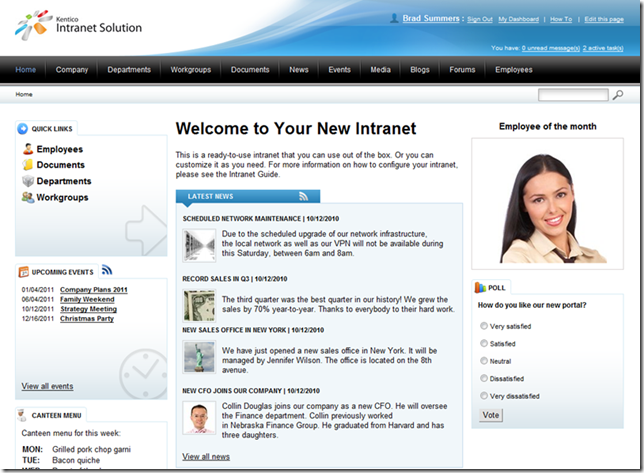Open the News menu item
This screenshot has height=473, width=644.
(x=299, y=69)
